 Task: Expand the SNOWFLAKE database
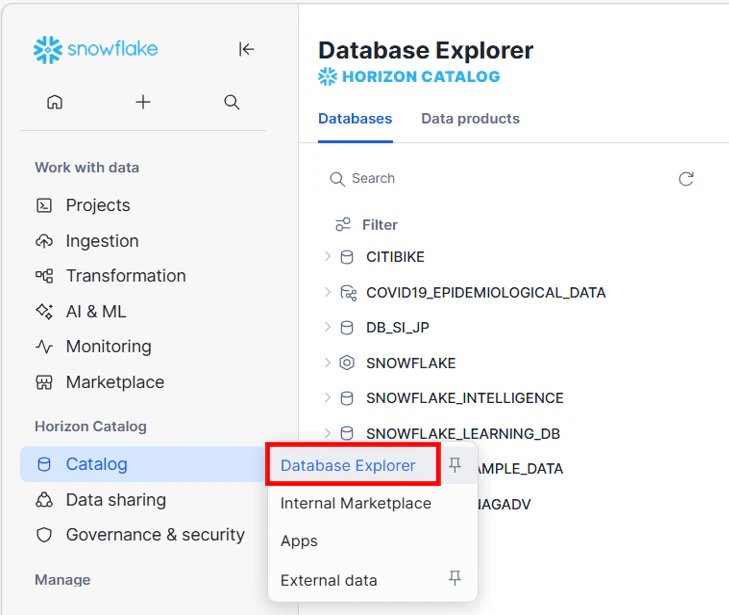[328, 363]
